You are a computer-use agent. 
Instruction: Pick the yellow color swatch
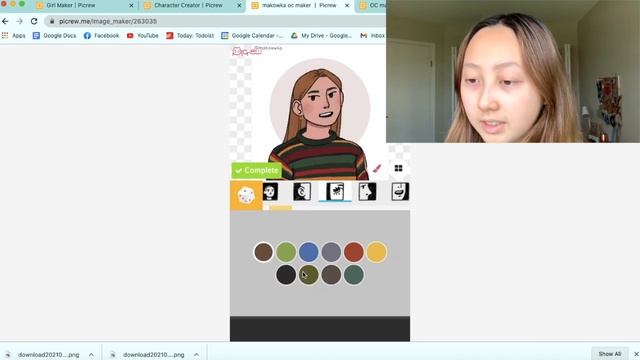tap(376, 252)
